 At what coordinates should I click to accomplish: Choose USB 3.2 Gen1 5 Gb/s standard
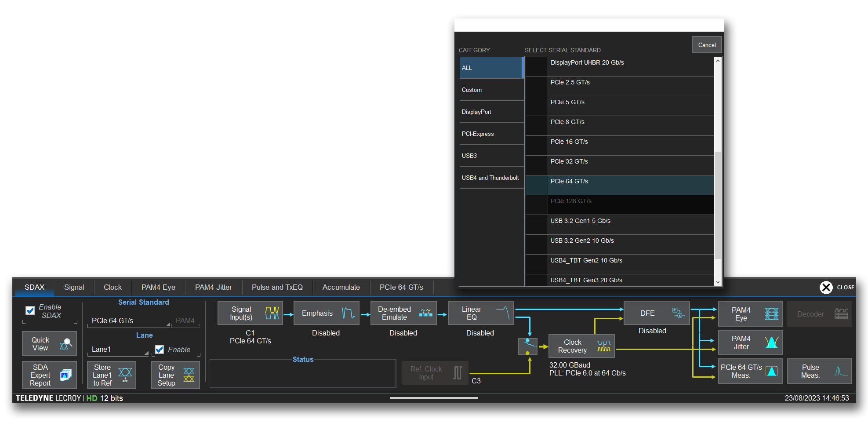619,225
